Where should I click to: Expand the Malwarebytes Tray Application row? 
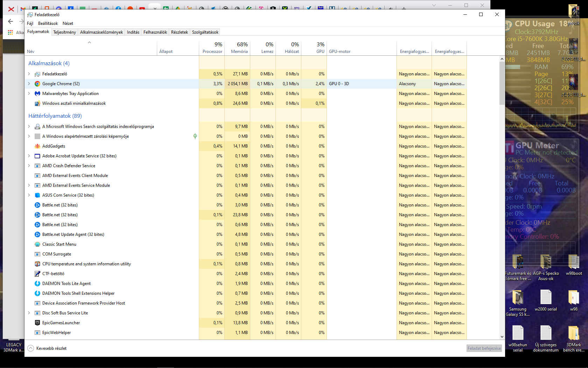29,94
